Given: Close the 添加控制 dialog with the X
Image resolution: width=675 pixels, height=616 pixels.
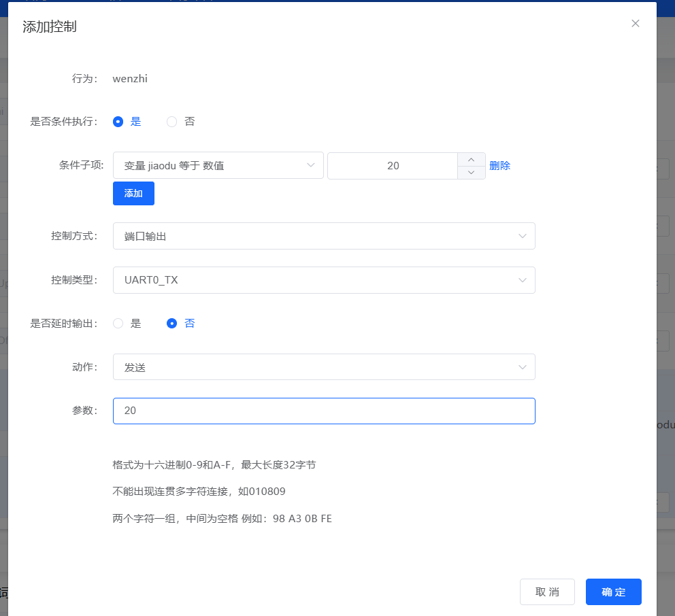Looking at the screenshot, I should [635, 23].
